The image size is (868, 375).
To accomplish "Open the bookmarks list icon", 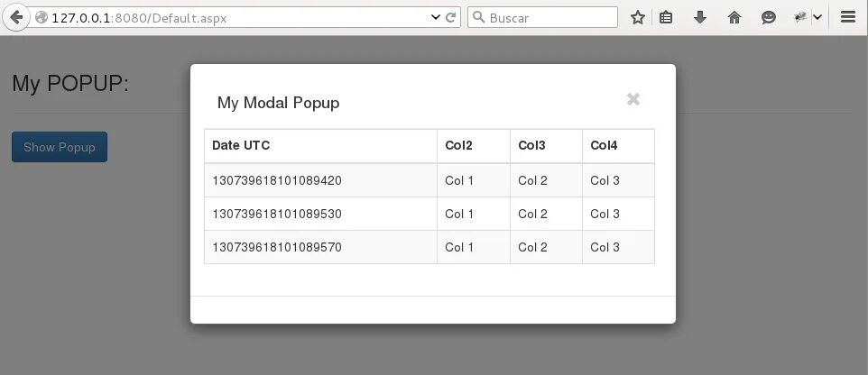I will point(666,17).
